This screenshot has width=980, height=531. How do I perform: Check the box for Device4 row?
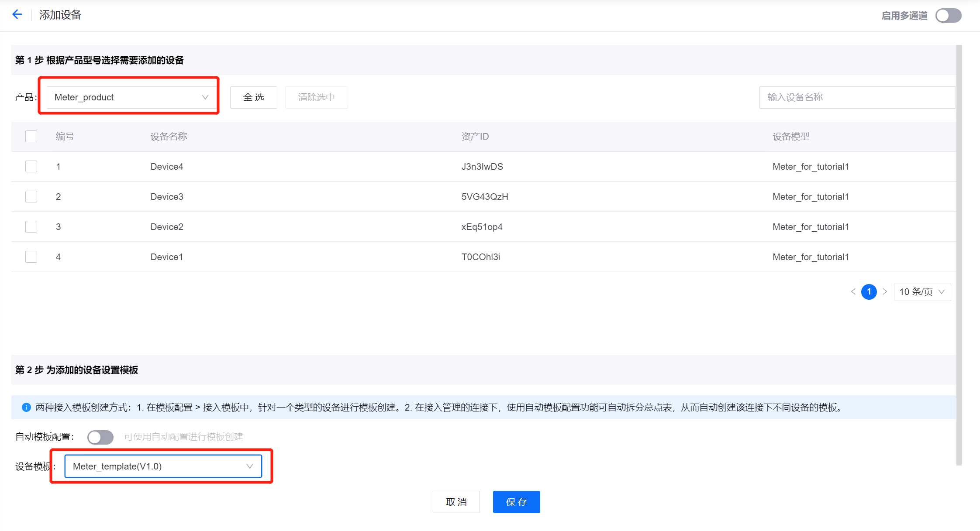click(x=31, y=166)
